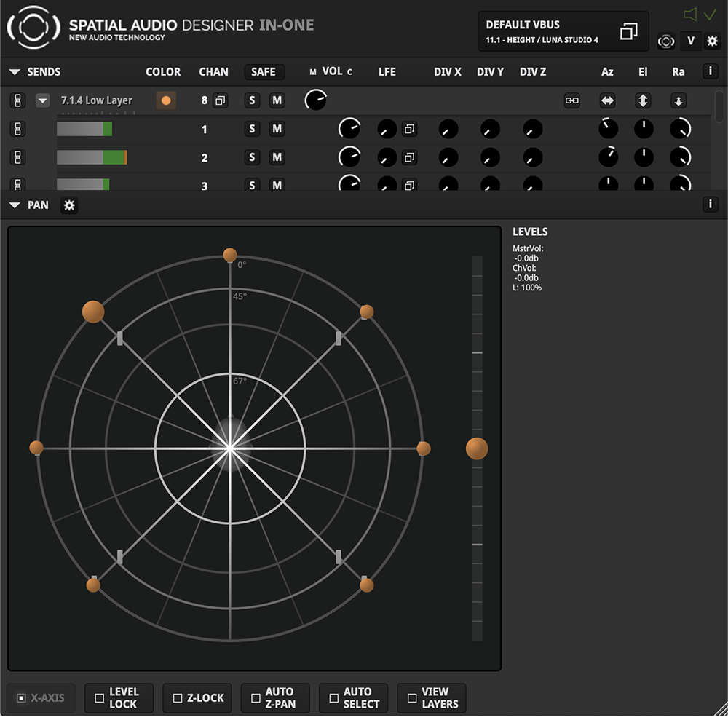
Task: Click the vertical arrows El icon
Action: pos(643,100)
